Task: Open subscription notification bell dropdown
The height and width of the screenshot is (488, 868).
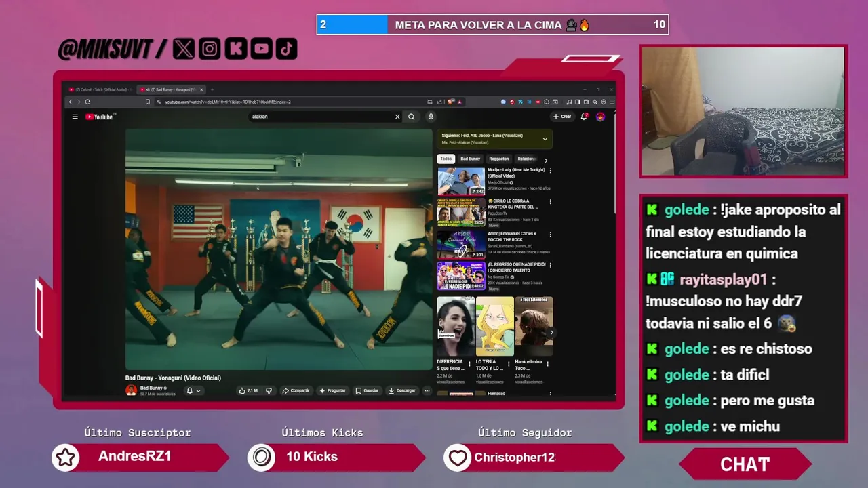Action: [193, 390]
